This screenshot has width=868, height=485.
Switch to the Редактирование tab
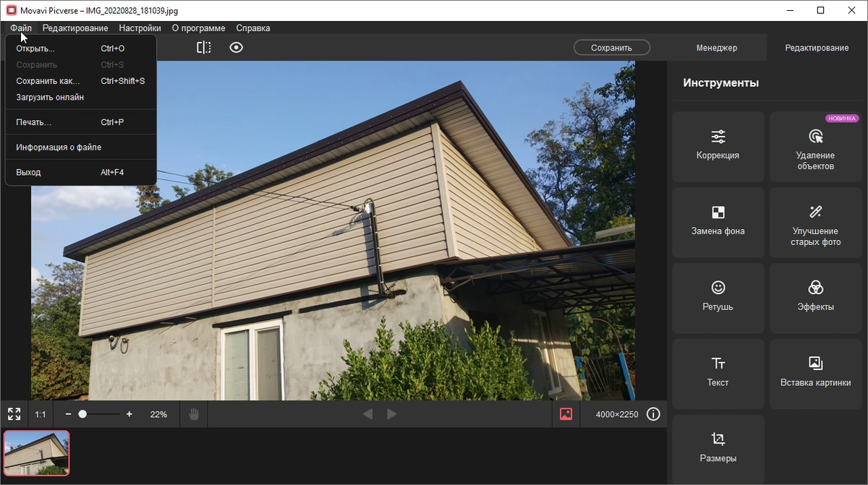[817, 48]
